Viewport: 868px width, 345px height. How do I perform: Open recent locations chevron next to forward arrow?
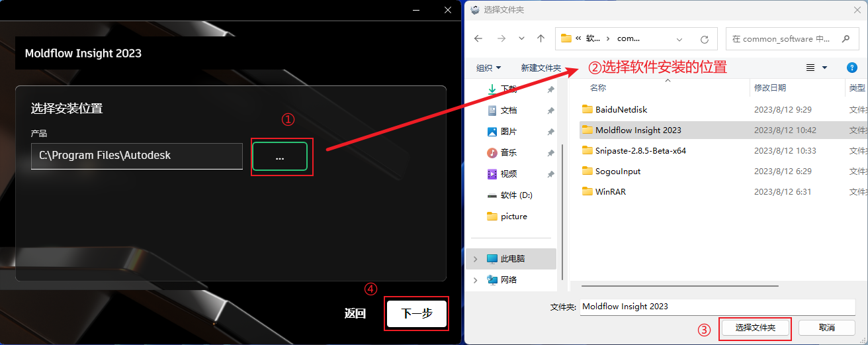(x=522, y=39)
